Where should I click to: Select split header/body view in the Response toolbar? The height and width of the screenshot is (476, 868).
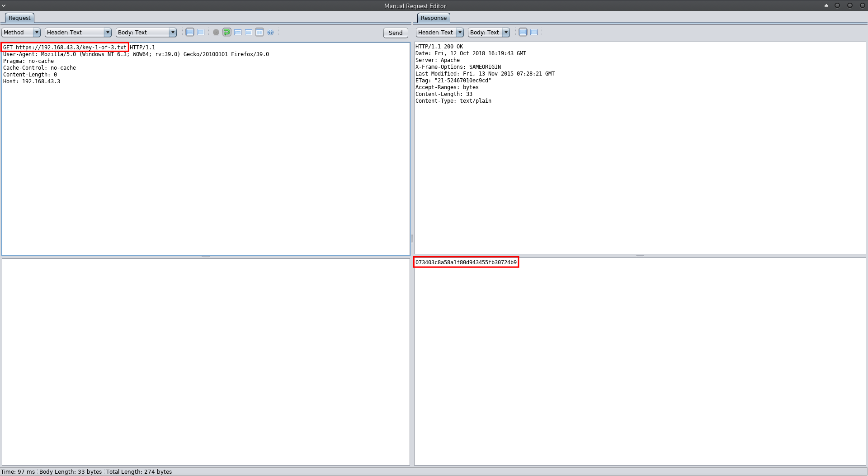point(523,32)
